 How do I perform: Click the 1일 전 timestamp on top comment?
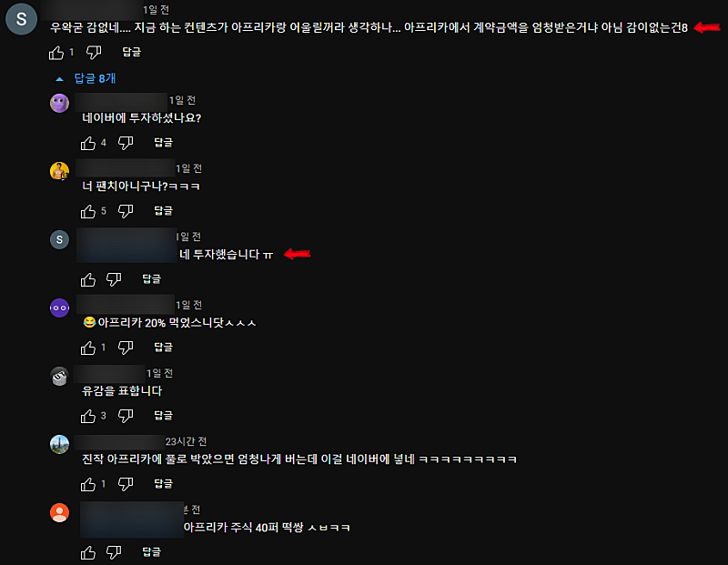156,10
